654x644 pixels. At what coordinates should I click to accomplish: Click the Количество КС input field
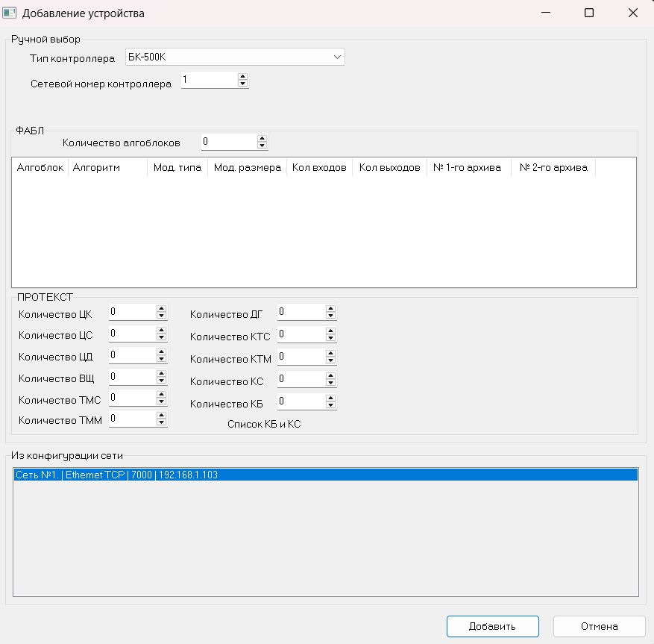click(300, 380)
